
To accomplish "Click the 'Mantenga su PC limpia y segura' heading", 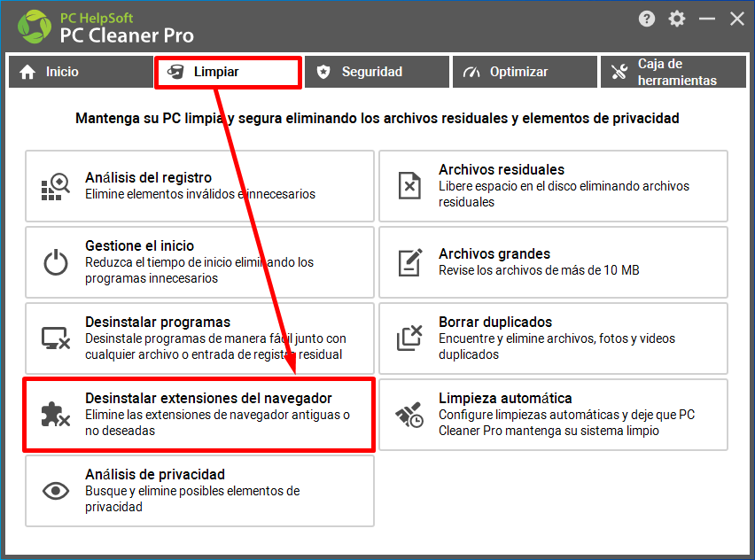I will click(377, 119).
